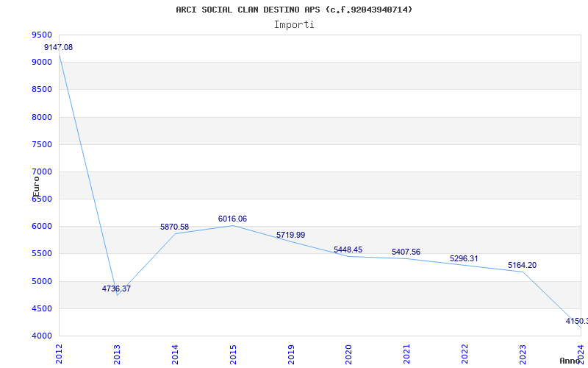Select the 5870.58 data label
Image resolution: width=588 pixels, height=368 pixels.
[174, 227]
